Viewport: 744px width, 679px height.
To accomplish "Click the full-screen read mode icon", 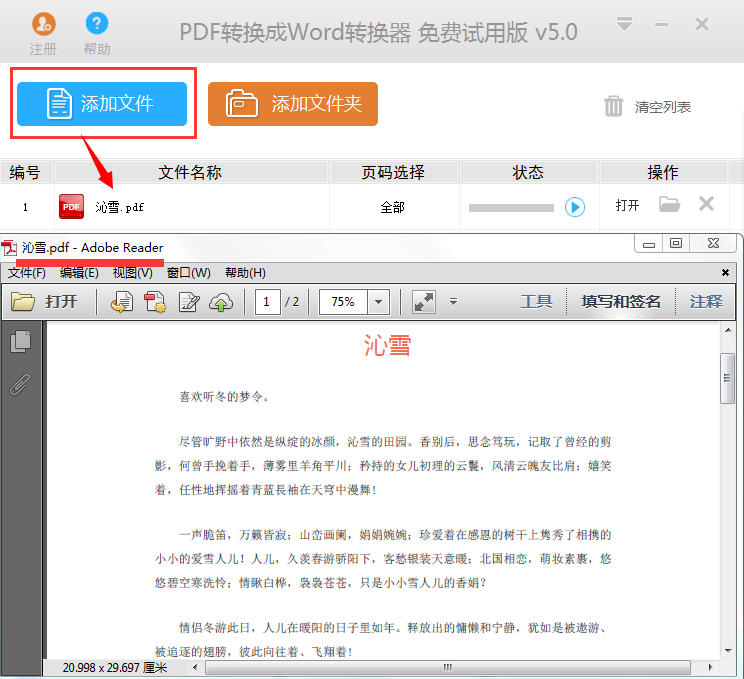I will (424, 302).
